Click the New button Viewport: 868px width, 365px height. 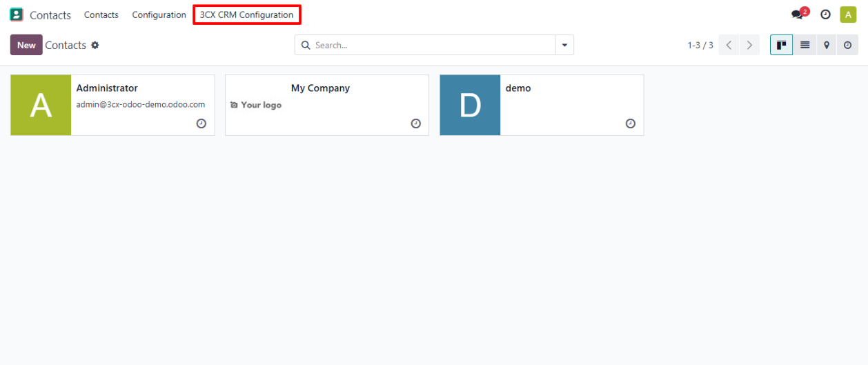[x=26, y=45]
